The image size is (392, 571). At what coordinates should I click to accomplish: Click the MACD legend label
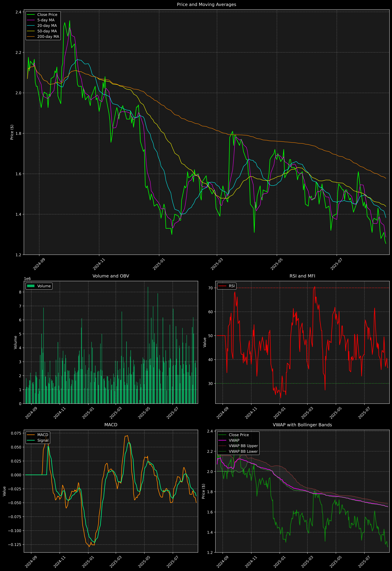pos(43,435)
